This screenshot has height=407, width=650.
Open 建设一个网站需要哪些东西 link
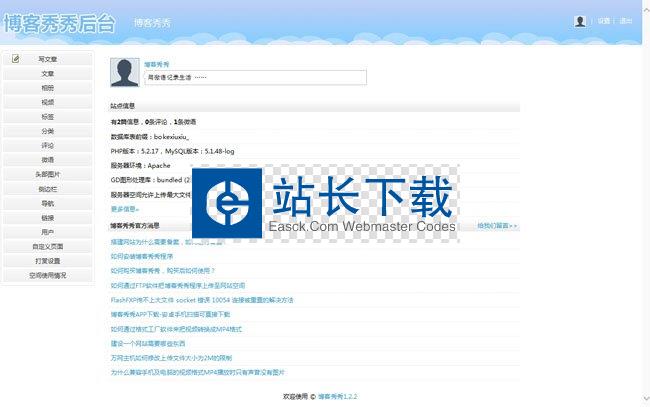click(148, 344)
